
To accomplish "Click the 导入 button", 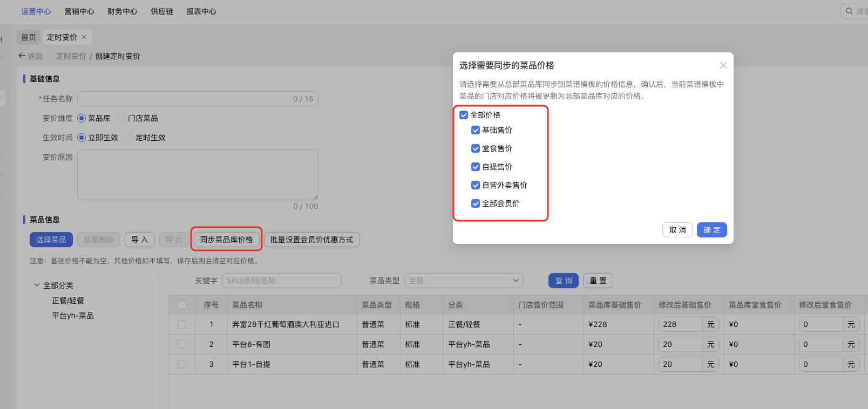I will [140, 240].
